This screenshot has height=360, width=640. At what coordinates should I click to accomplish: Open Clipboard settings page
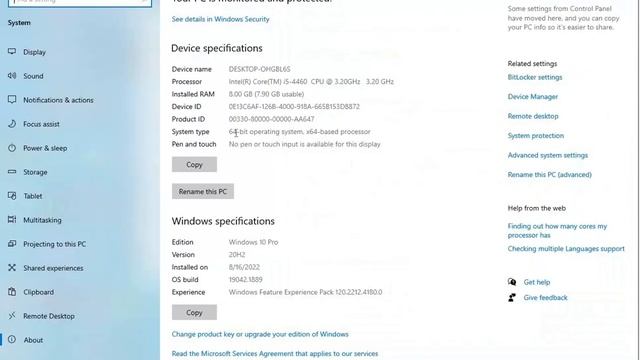click(38, 292)
